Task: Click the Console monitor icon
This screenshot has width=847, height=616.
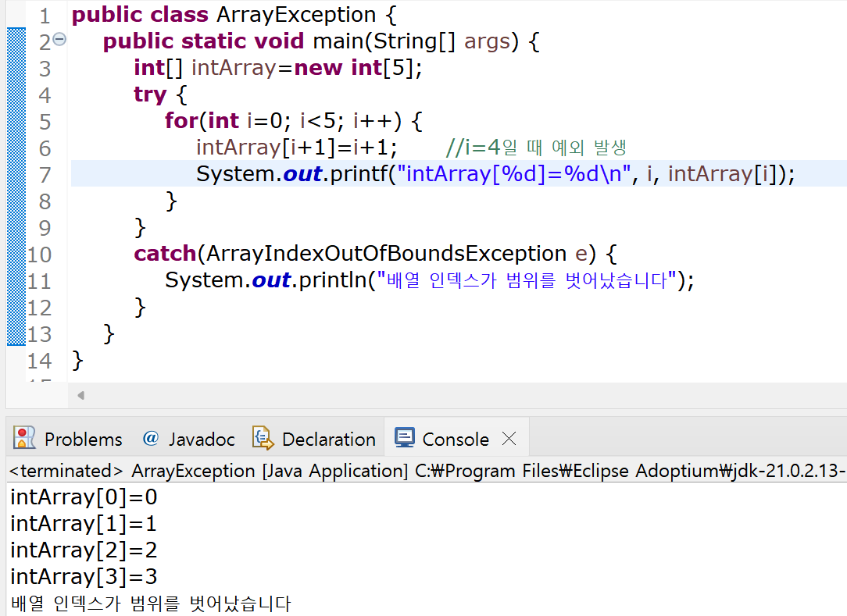Action: click(405, 437)
